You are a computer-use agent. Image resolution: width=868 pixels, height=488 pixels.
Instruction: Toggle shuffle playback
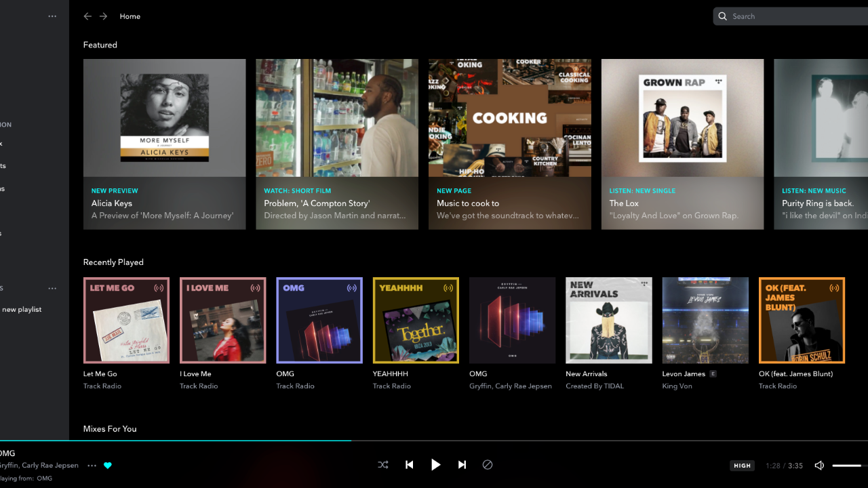pyautogui.click(x=383, y=465)
